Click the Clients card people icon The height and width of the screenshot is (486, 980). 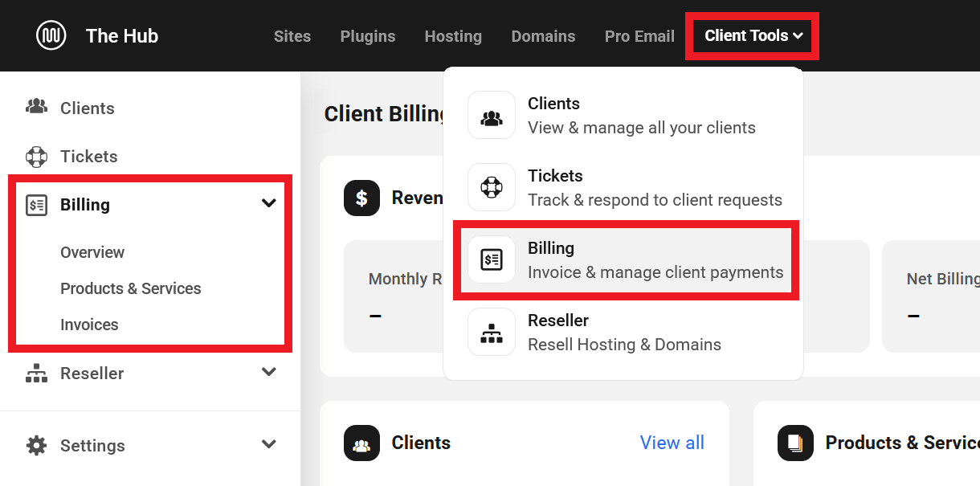click(361, 443)
